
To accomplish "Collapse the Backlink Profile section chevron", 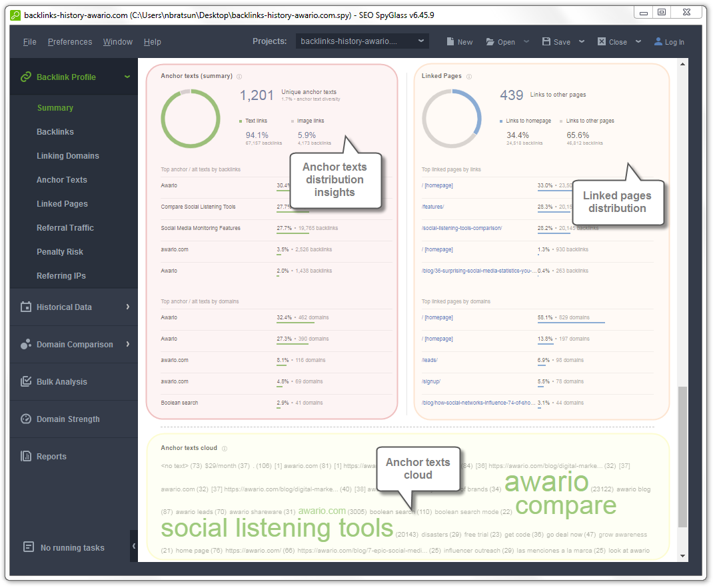I will coord(127,77).
